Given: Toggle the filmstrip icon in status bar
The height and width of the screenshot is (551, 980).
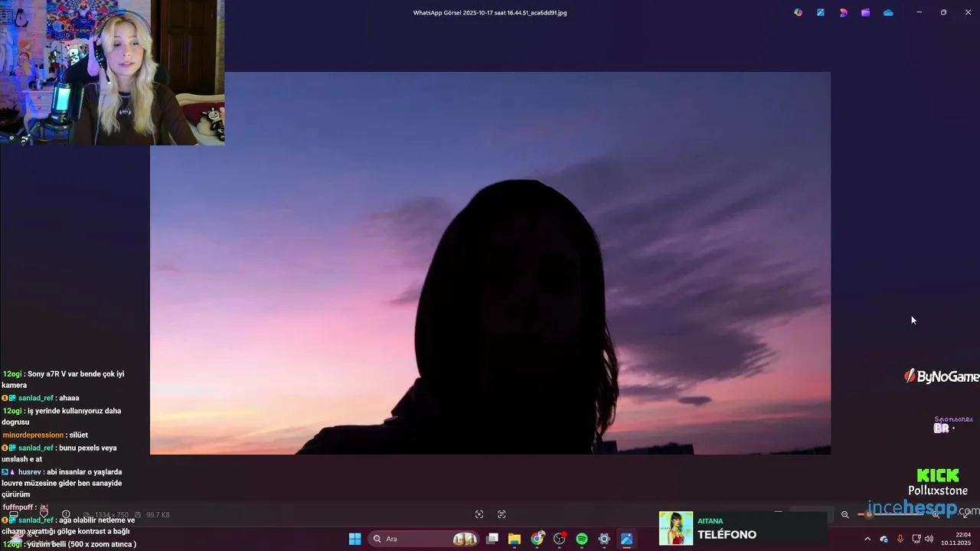Looking at the screenshot, I should (13, 514).
